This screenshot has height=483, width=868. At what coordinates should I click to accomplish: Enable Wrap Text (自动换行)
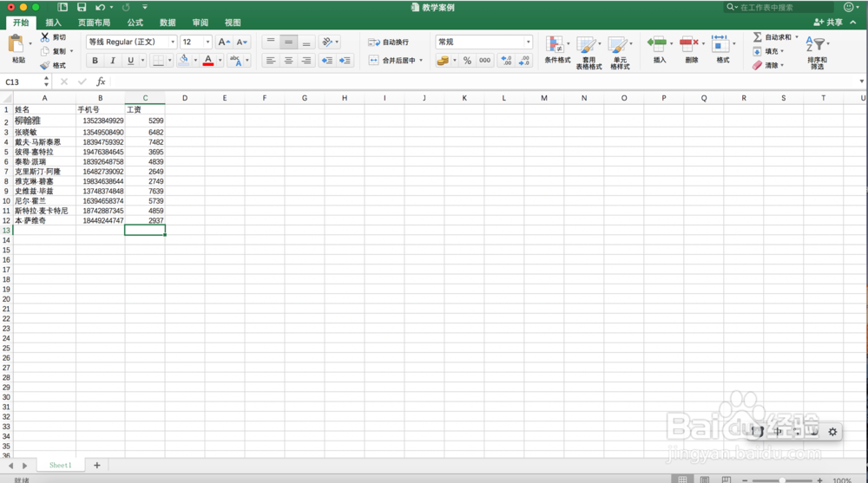click(x=389, y=42)
